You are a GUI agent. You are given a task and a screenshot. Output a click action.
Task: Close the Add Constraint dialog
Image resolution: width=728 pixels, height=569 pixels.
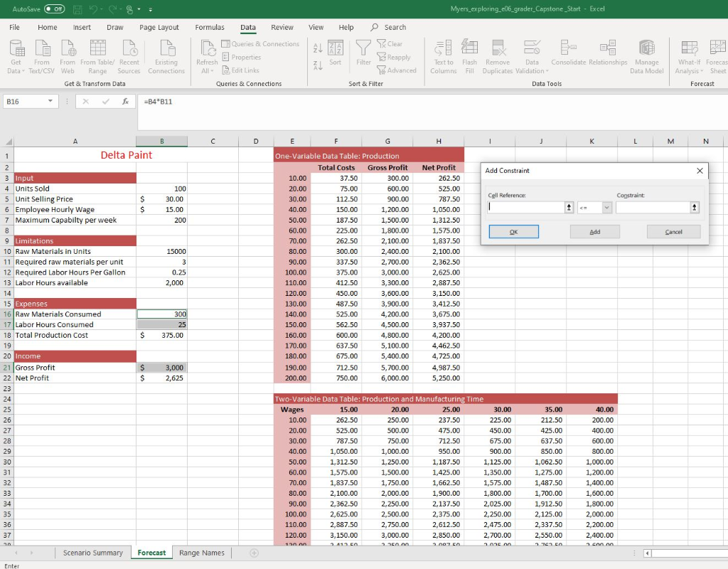pos(700,171)
